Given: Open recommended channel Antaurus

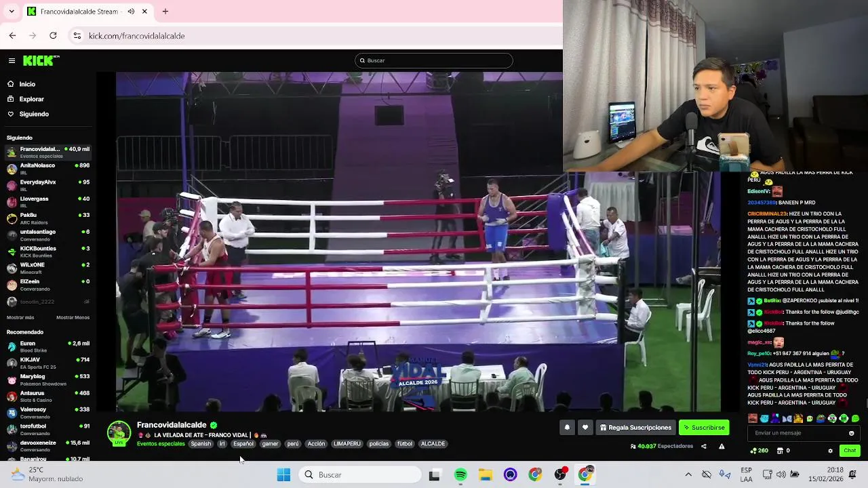Looking at the screenshot, I should point(47,396).
